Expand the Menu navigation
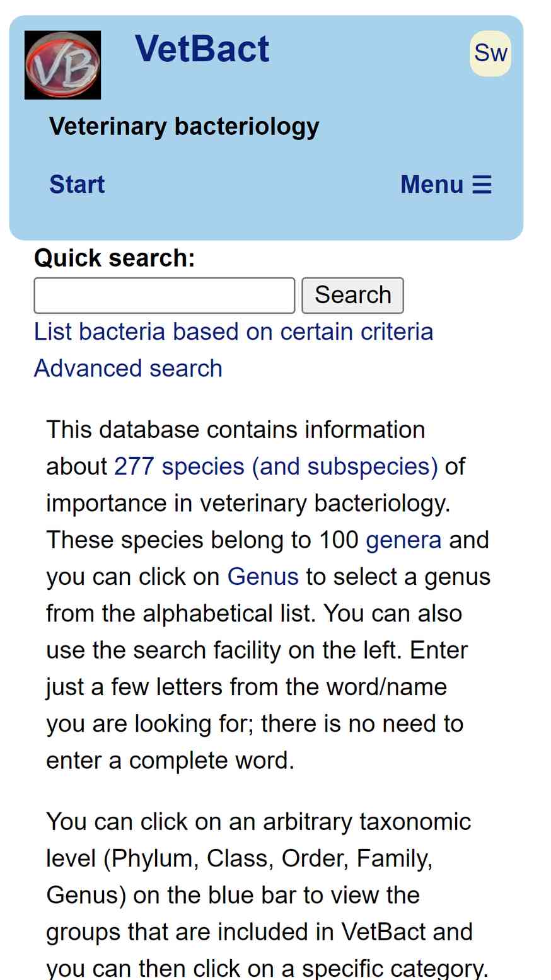 point(446,185)
